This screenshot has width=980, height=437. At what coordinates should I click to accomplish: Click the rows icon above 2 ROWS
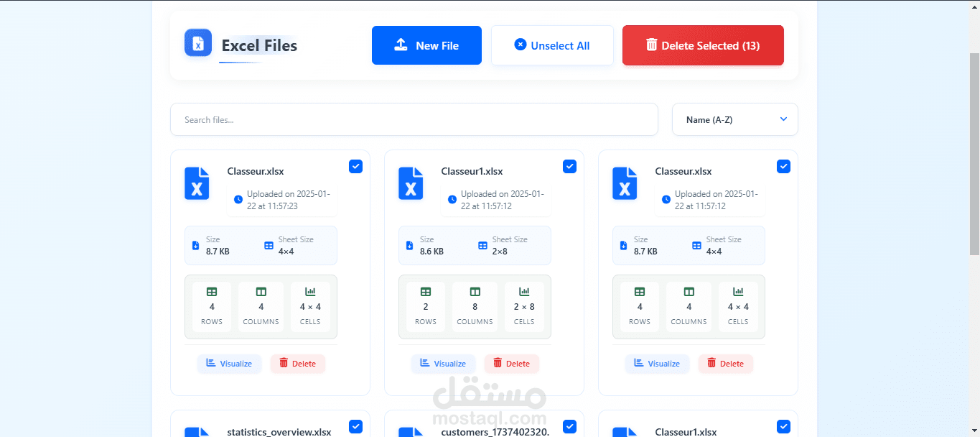click(426, 292)
